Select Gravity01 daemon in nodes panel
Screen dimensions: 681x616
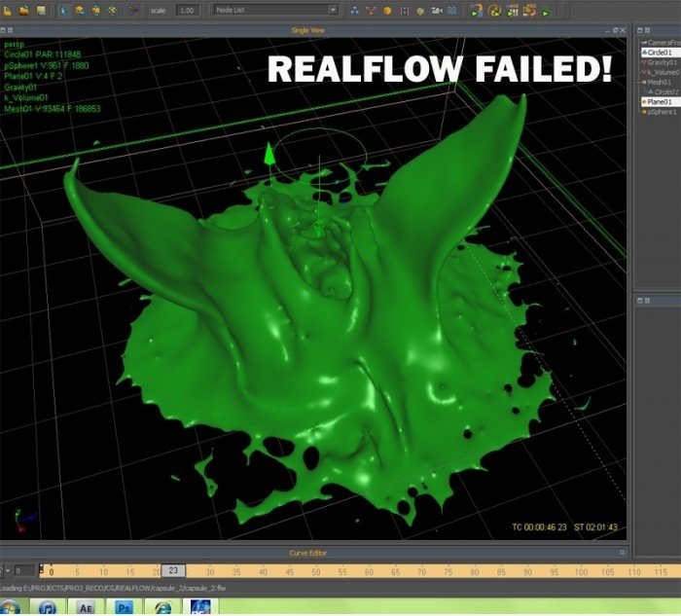(662, 62)
